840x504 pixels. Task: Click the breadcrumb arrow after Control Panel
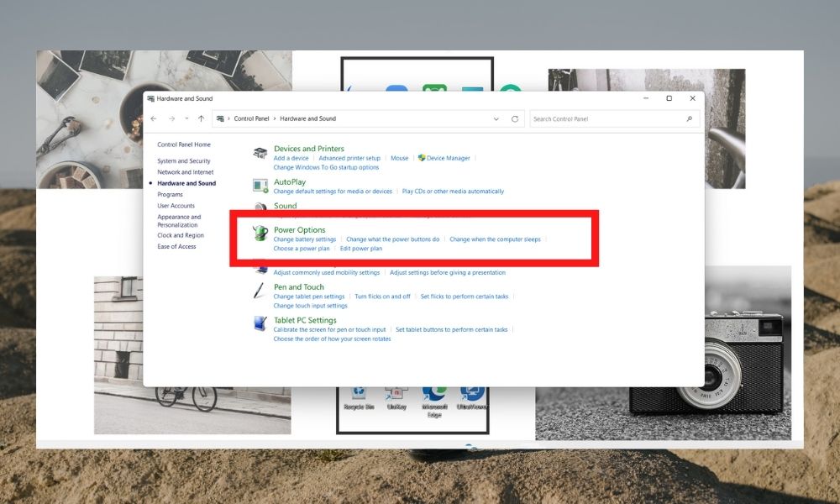tap(272, 118)
